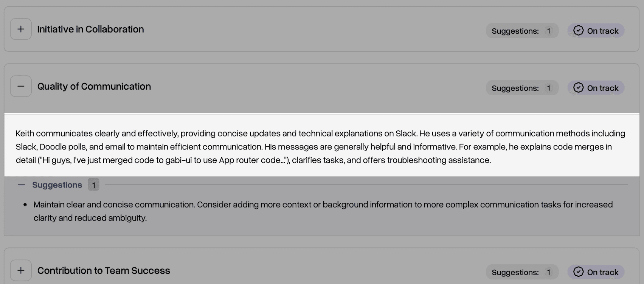Open Suggestions badge for Contribution to Team Success

pos(522,272)
